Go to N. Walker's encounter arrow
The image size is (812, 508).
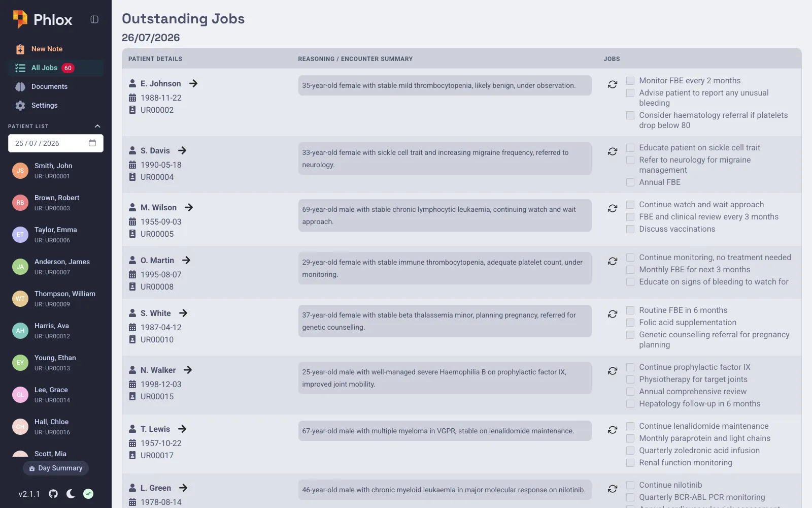tap(188, 370)
